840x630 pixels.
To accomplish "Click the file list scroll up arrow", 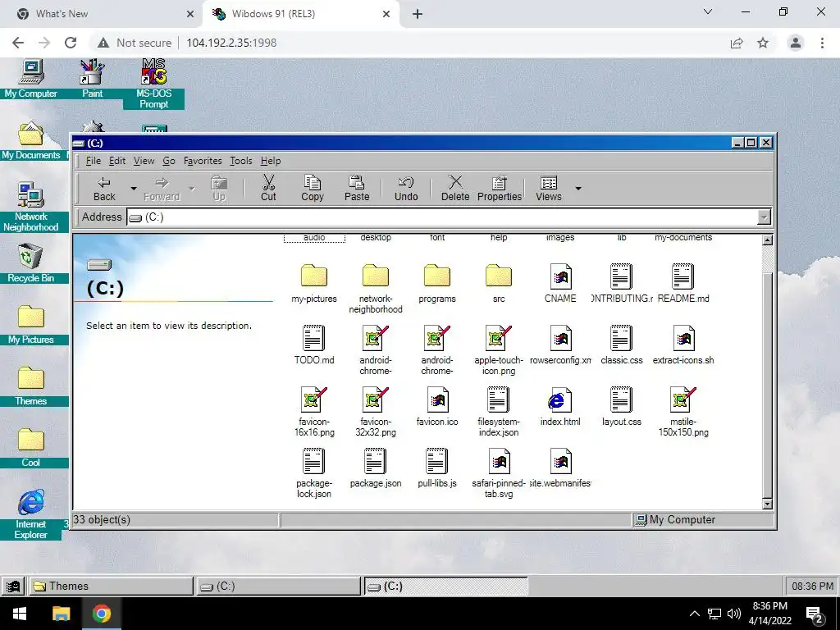I will [x=767, y=240].
